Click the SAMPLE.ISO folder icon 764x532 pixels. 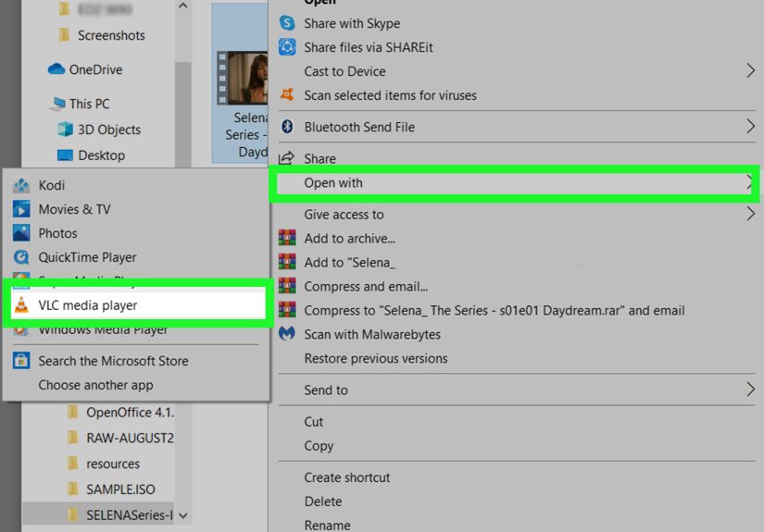click(73, 489)
